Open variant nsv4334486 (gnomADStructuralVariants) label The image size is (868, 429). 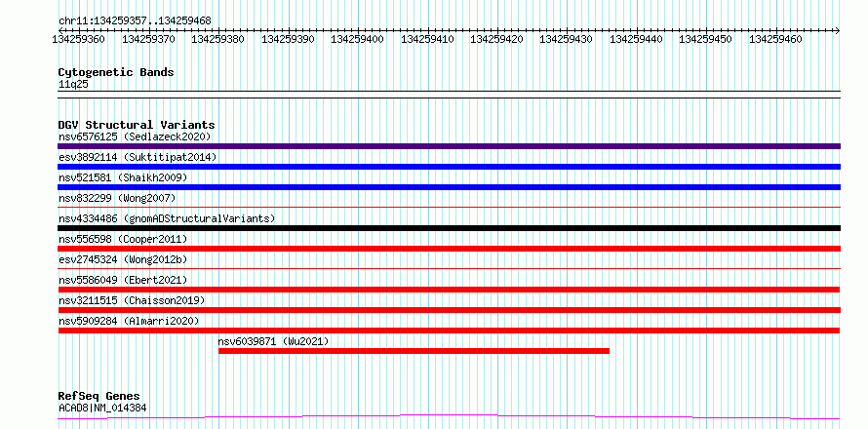[167, 218]
